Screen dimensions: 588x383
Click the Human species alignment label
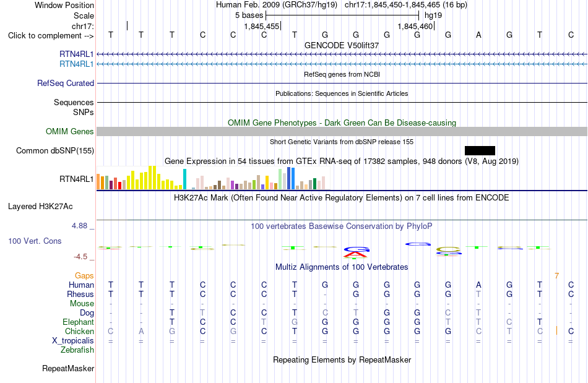coord(81,285)
